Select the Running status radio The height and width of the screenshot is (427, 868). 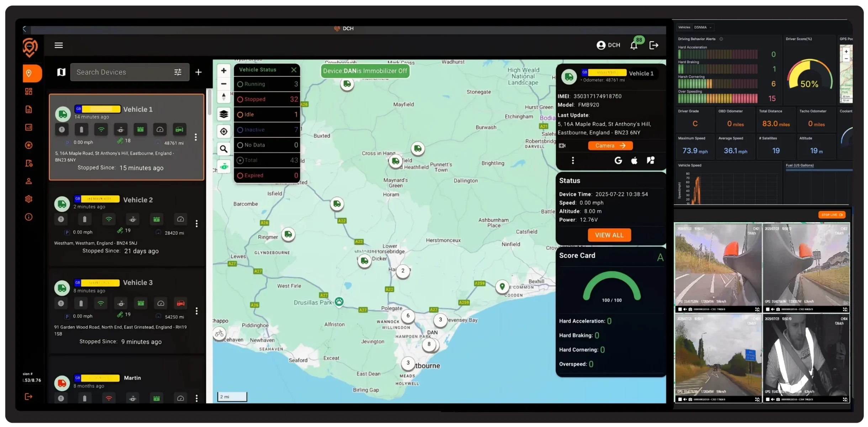click(x=240, y=84)
